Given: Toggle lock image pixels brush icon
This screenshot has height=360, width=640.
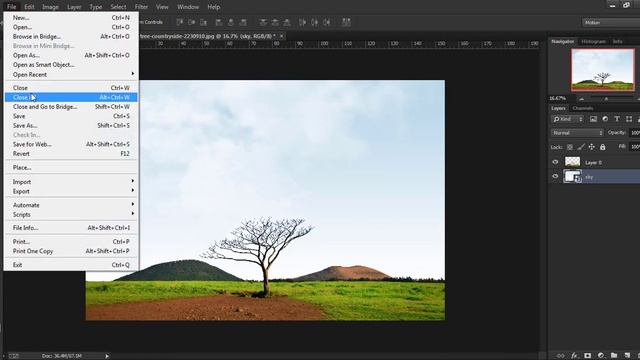Looking at the screenshot, I should 581,147.
